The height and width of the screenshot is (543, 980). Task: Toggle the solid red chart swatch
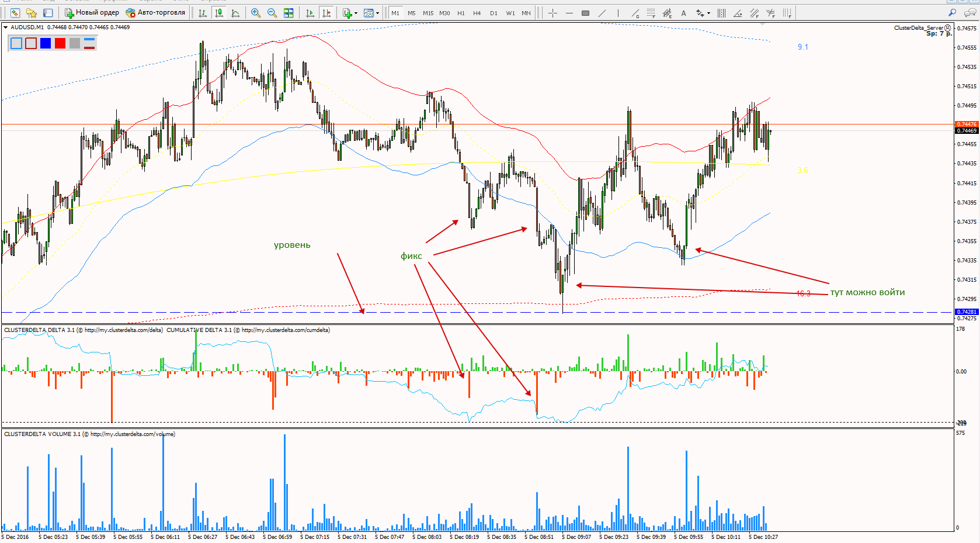tap(60, 43)
